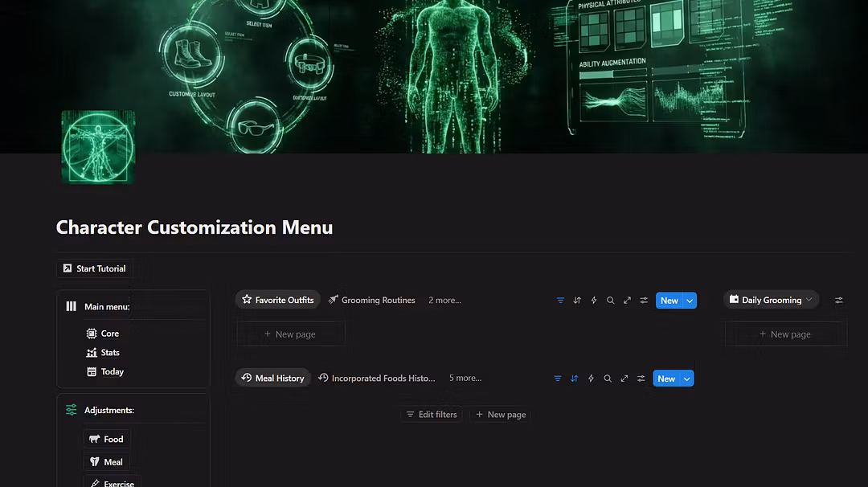The image size is (868, 487).
Task: Open automations lightning icon in Meal History toolbar
Action: (x=591, y=378)
